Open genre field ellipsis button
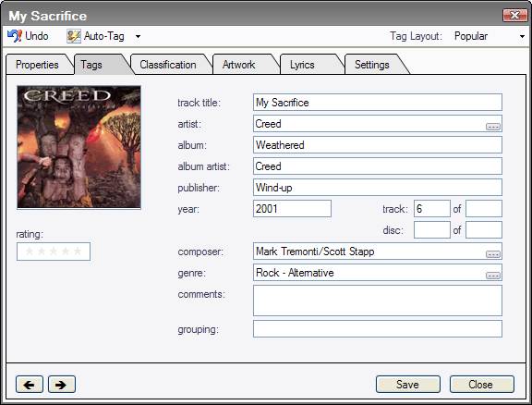532x405 pixels. pyautogui.click(x=493, y=276)
